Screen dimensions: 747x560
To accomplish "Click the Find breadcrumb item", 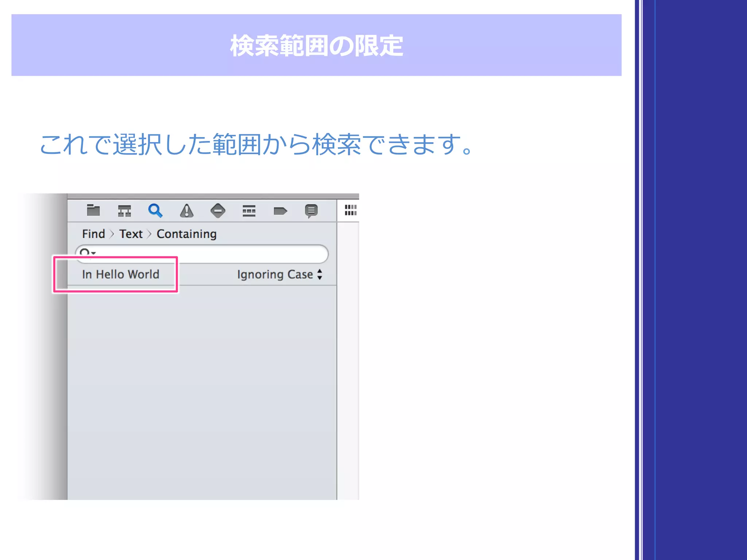I will click(93, 234).
